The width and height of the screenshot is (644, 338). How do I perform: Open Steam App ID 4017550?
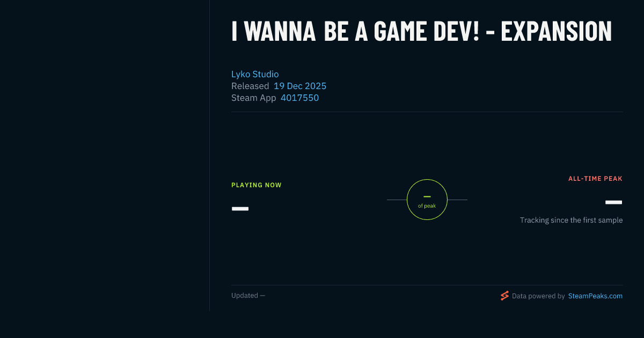click(299, 98)
